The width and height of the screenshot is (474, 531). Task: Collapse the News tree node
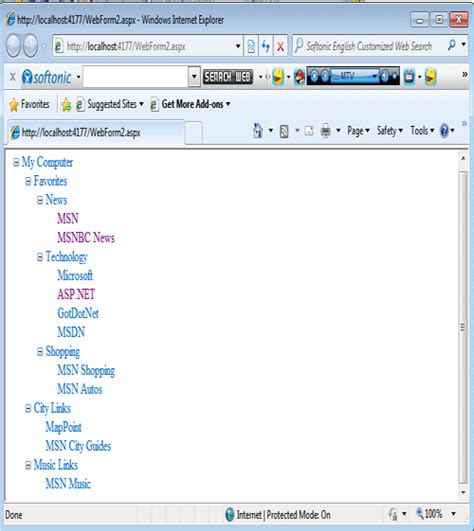point(40,200)
